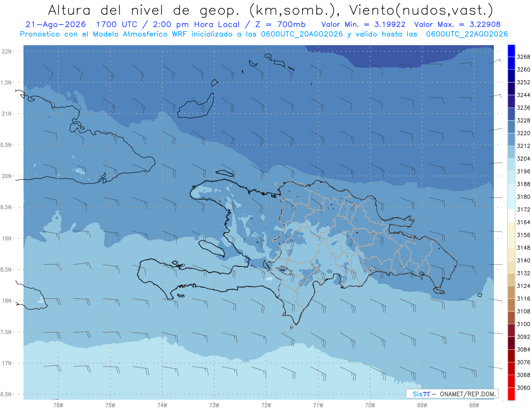The height and width of the screenshot is (411, 532).
Task: Click the '3220' color scale value
Action: tap(524, 133)
